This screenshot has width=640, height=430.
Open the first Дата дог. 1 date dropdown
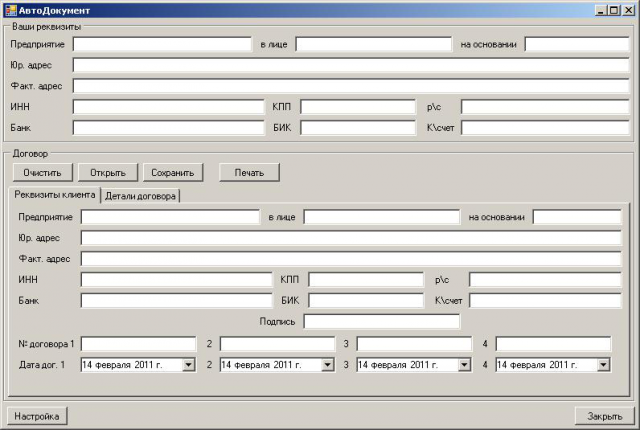coord(189,365)
